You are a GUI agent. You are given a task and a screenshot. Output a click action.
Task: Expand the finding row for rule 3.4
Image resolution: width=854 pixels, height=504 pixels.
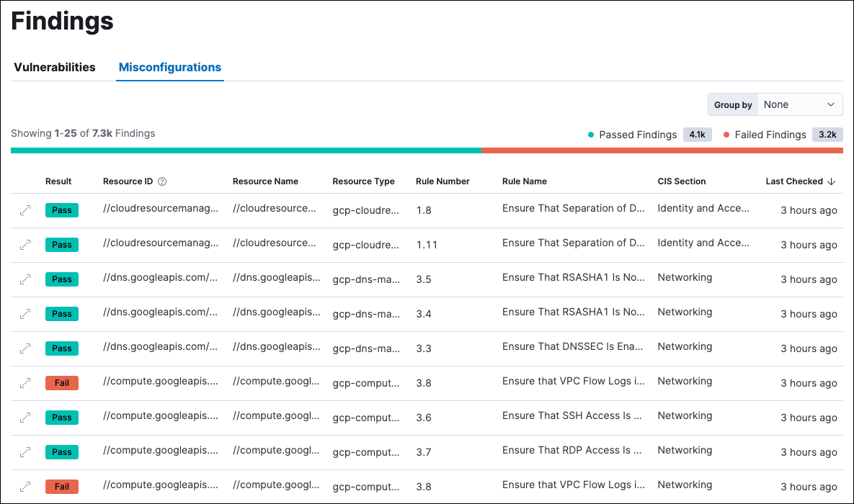25,314
